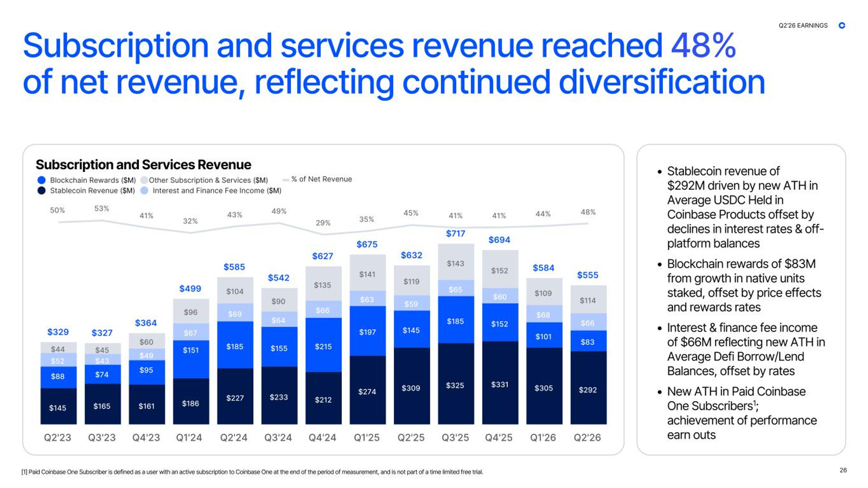This screenshot has width=868, height=488.
Task: Click the Stablecoin Revenue legend dot
Action: click(x=41, y=190)
